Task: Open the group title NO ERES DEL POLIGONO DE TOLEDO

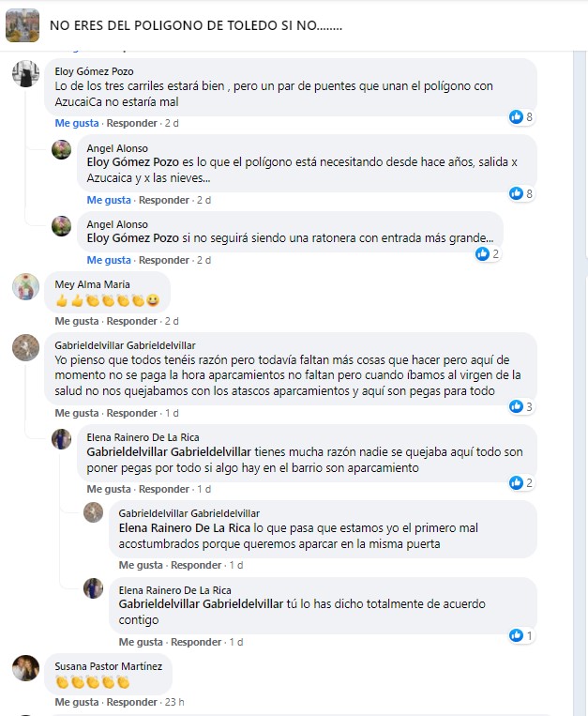Action: point(196,25)
